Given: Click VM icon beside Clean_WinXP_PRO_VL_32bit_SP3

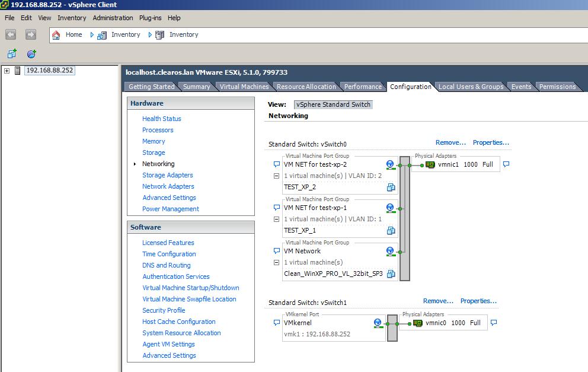Looking at the screenshot, I should pos(391,274).
